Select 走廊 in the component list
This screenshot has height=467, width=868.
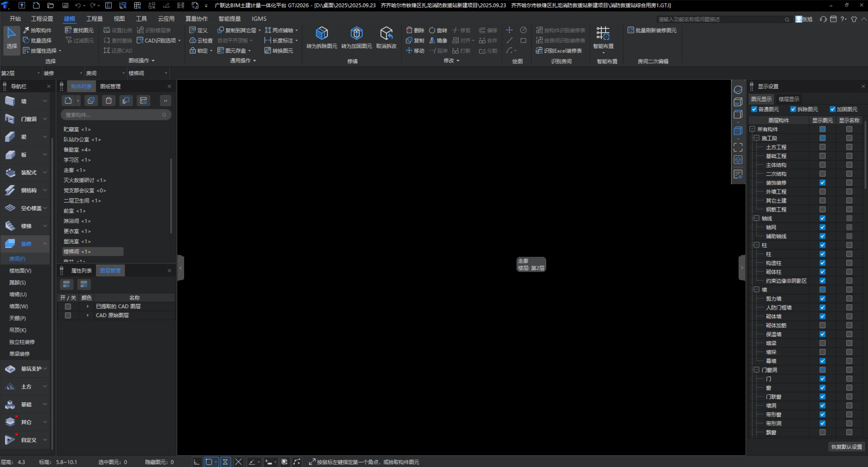pyautogui.click(x=75, y=170)
